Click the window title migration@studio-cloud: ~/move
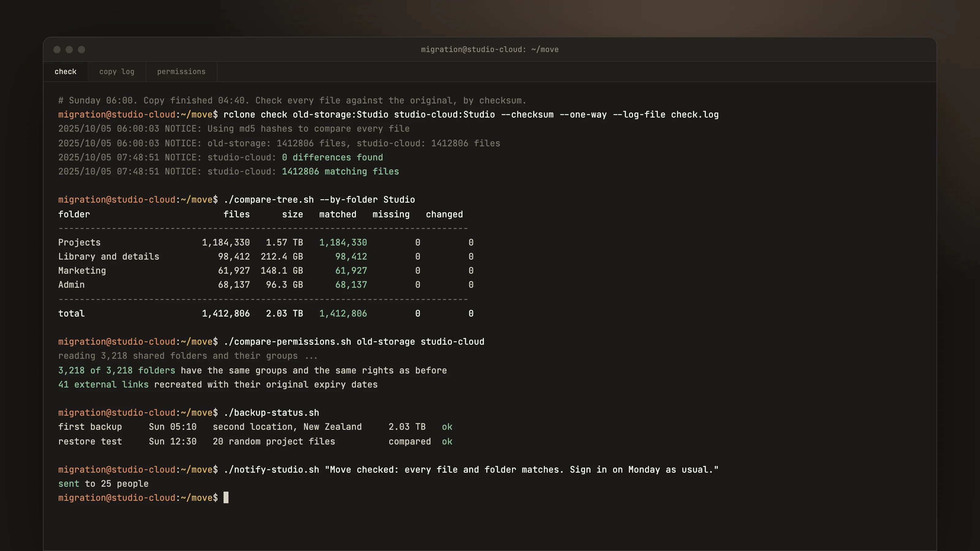Screen dimensions: 980x551 [490, 49]
